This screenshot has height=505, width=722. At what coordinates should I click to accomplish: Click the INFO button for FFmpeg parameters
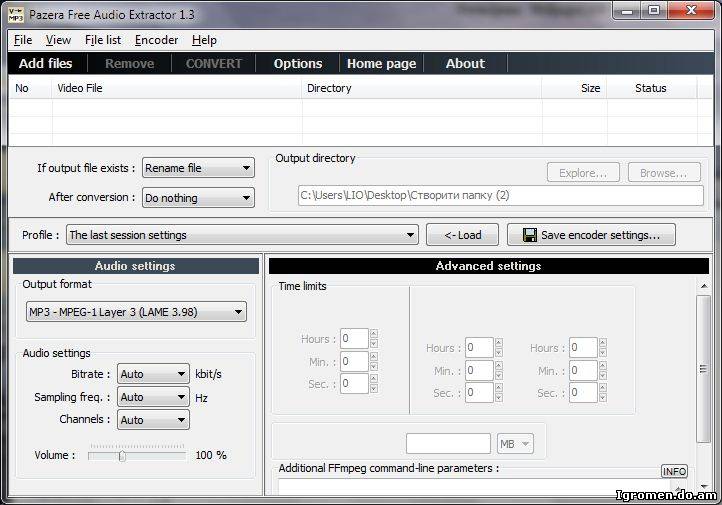pos(674,471)
